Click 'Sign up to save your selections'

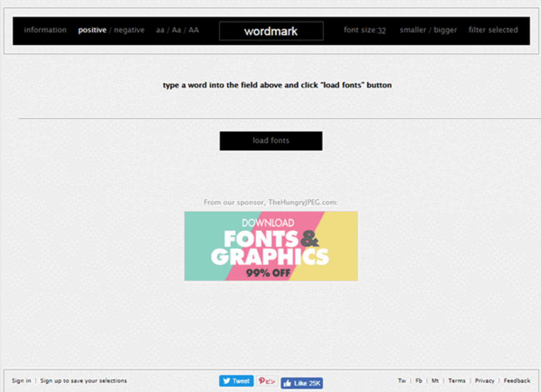(84, 381)
